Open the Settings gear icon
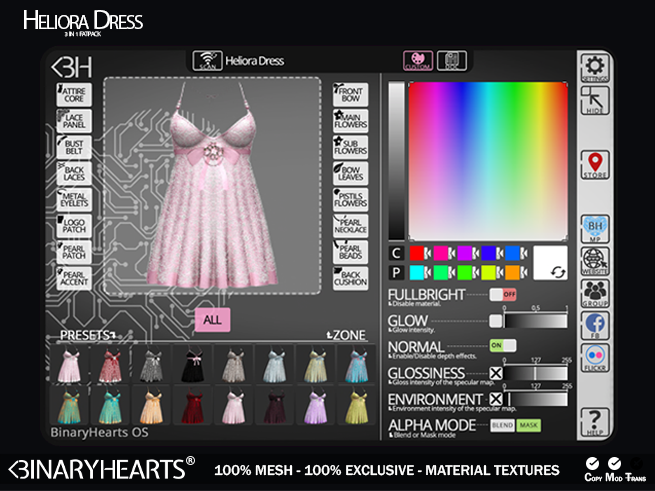Image resolution: width=655 pixels, height=491 pixels. (x=595, y=68)
